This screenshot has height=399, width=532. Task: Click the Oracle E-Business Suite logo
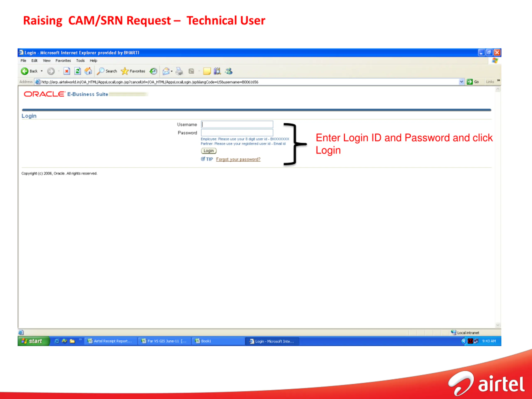(x=66, y=94)
